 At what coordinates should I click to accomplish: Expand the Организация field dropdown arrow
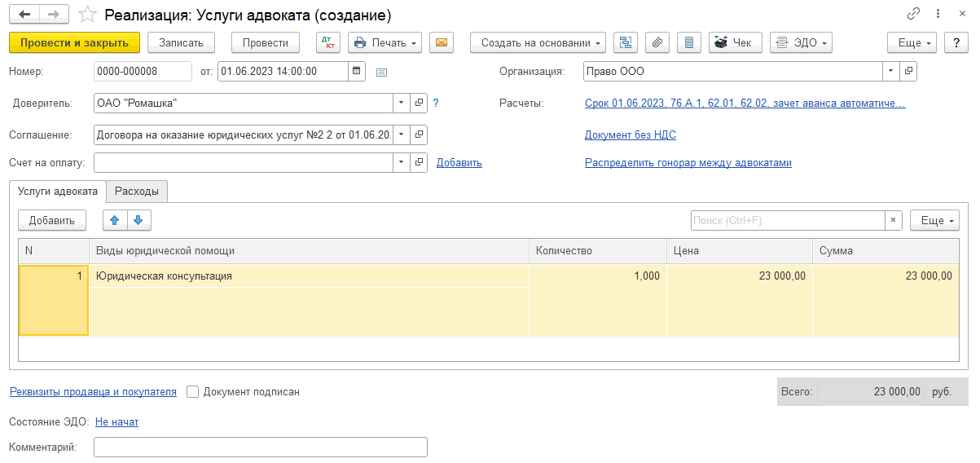click(x=891, y=72)
